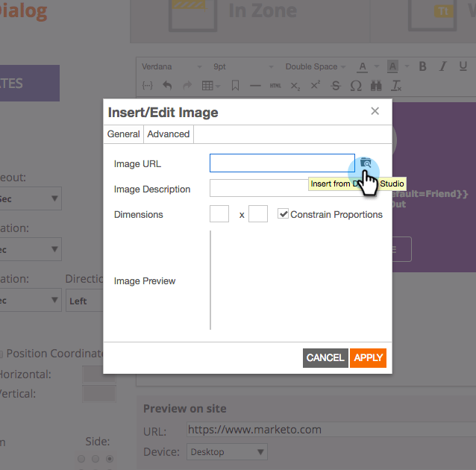Click the strikethrough S icon
The width and height of the screenshot is (476, 470).
(336, 86)
